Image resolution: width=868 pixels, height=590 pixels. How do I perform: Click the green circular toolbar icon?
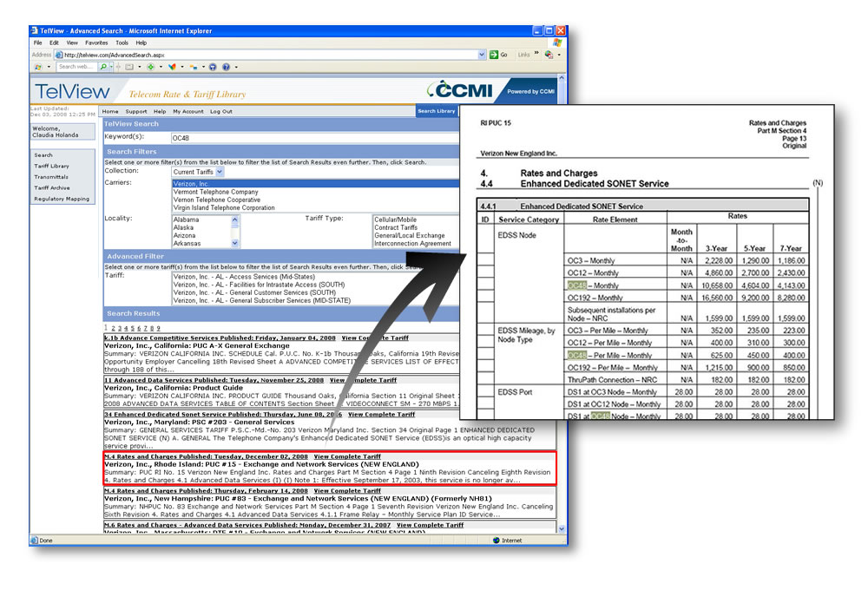[150, 67]
